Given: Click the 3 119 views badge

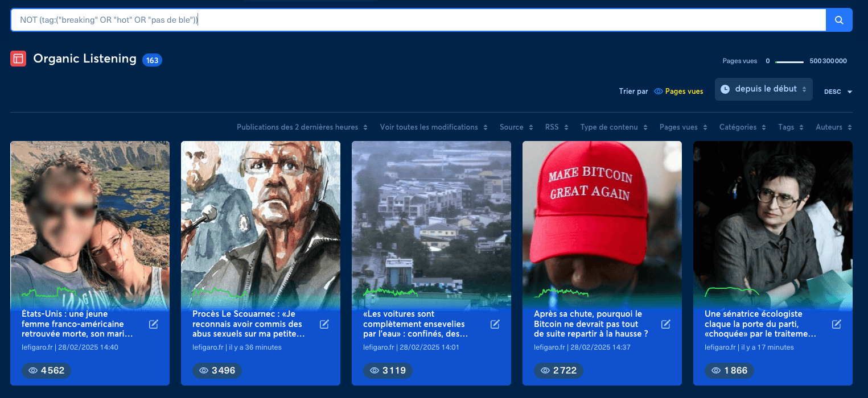Looking at the screenshot, I should pyautogui.click(x=388, y=371).
